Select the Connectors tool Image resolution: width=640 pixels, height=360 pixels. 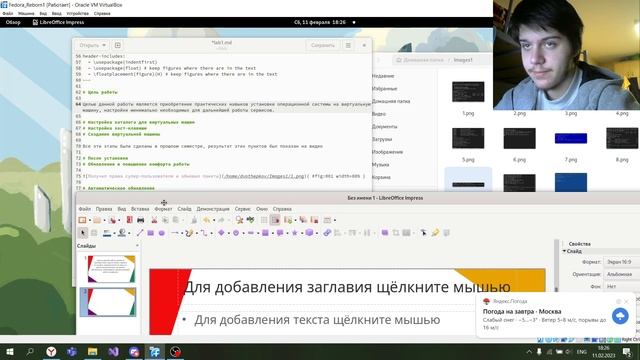(x=204, y=233)
